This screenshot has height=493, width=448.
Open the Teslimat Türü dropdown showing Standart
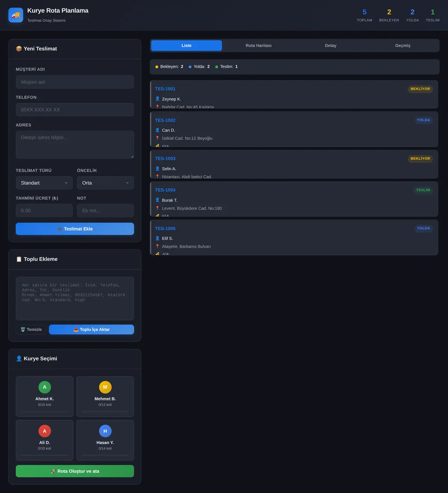[44, 183]
